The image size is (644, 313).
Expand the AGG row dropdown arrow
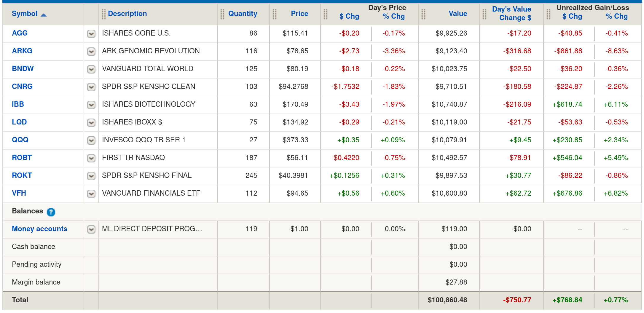(x=91, y=33)
